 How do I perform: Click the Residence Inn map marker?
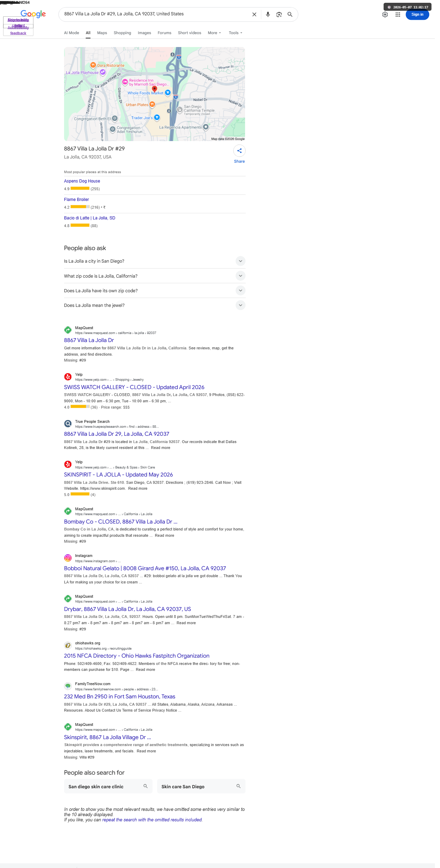click(x=125, y=82)
